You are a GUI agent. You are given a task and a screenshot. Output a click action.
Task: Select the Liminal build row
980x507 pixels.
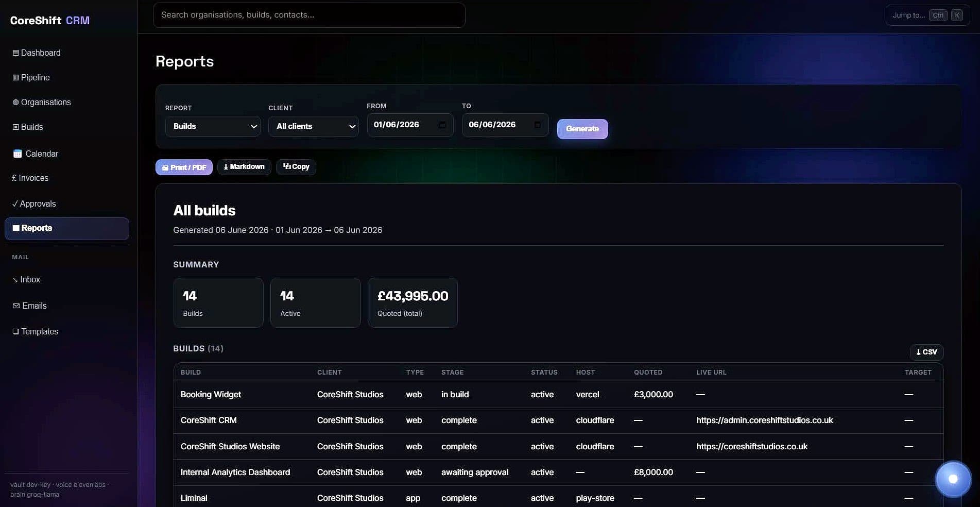pos(558,497)
